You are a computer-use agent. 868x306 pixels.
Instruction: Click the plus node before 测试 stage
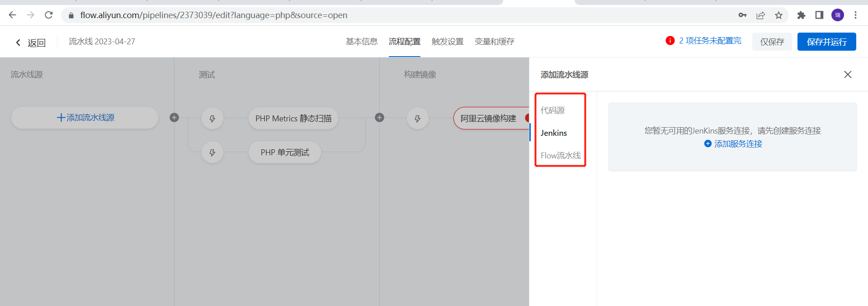click(x=174, y=118)
